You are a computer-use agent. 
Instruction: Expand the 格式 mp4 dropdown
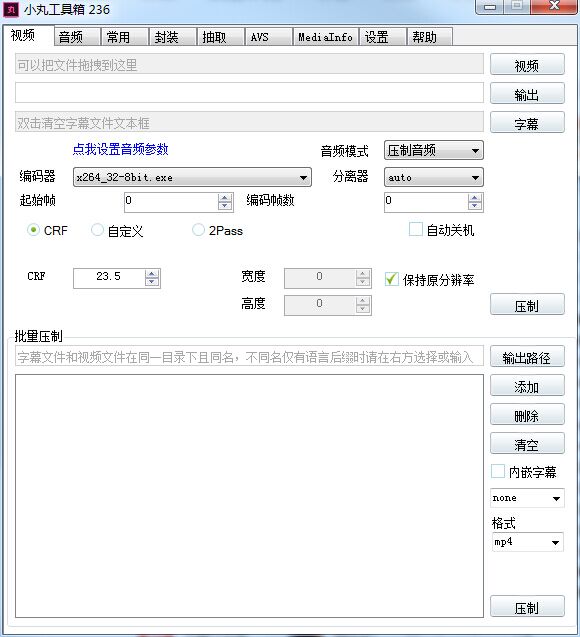point(527,542)
